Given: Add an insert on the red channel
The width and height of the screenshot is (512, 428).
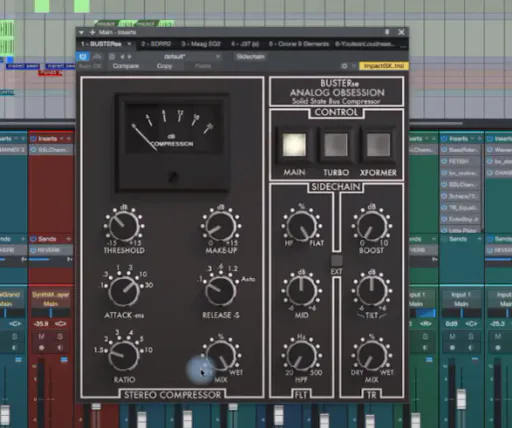Looking at the screenshot, I should click(69, 138).
